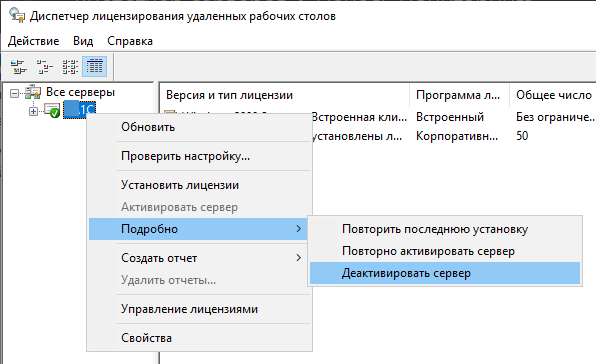Choose Проверить настройку... in context menu
The width and height of the screenshot is (596, 364).
pyautogui.click(x=199, y=156)
